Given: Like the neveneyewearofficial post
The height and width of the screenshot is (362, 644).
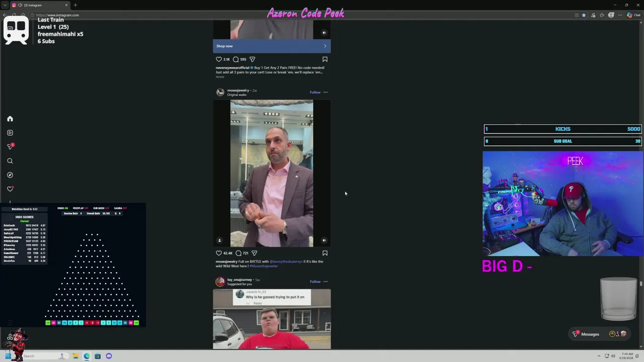Looking at the screenshot, I should 219,59.
